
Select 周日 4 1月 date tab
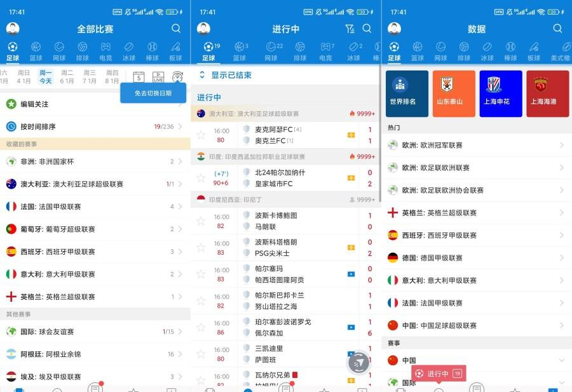(x=24, y=77)
